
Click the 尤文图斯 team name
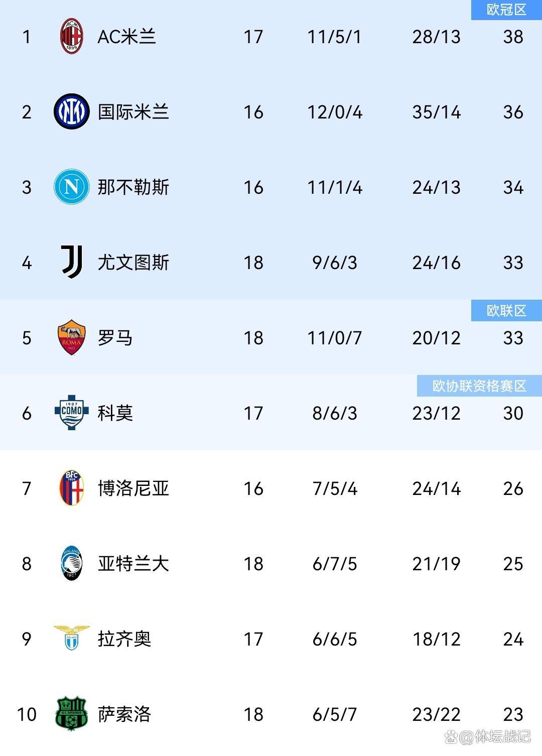click(133, 263)
